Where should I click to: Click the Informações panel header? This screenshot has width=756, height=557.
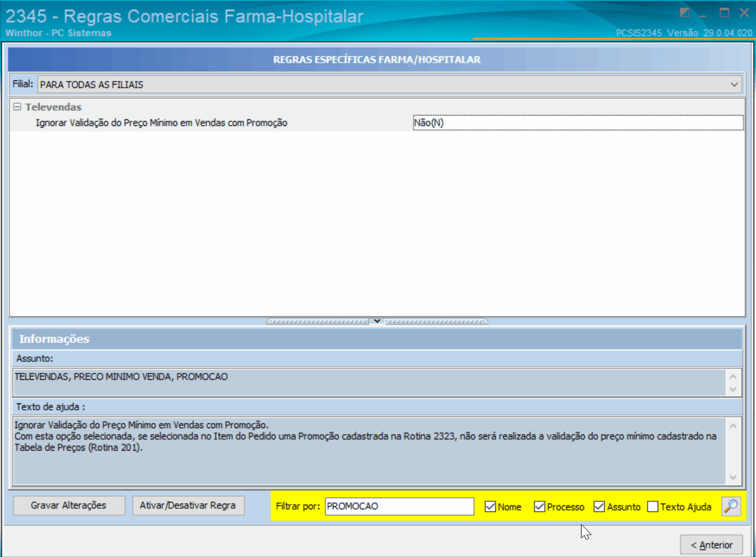377,339
